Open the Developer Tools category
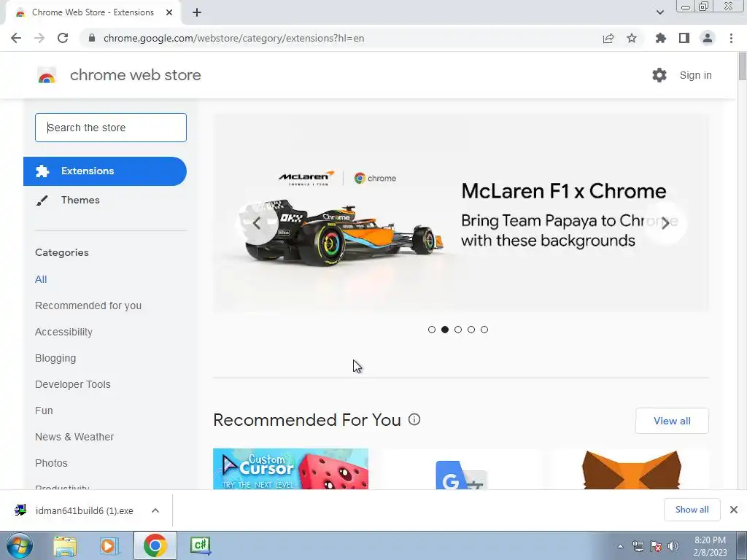 pos(73,384)
